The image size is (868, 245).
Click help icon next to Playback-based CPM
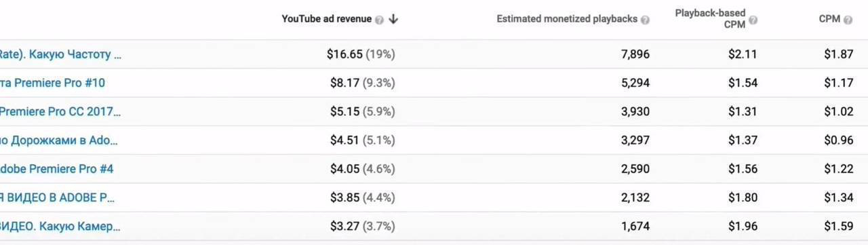753,20
